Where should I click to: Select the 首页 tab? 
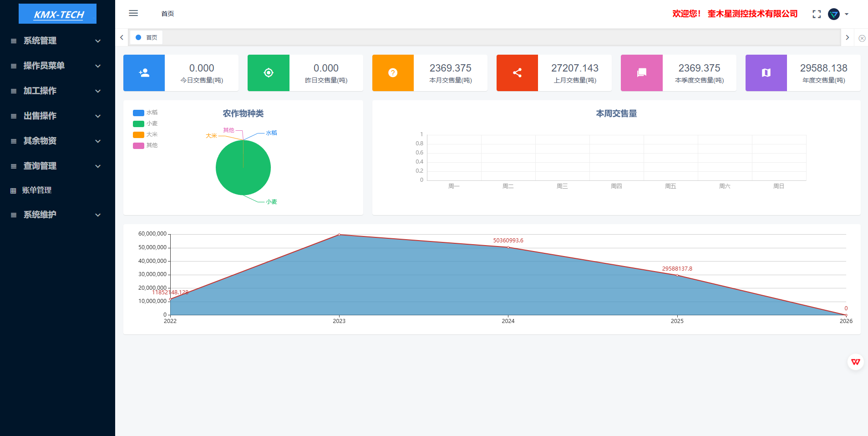point(147,37)
